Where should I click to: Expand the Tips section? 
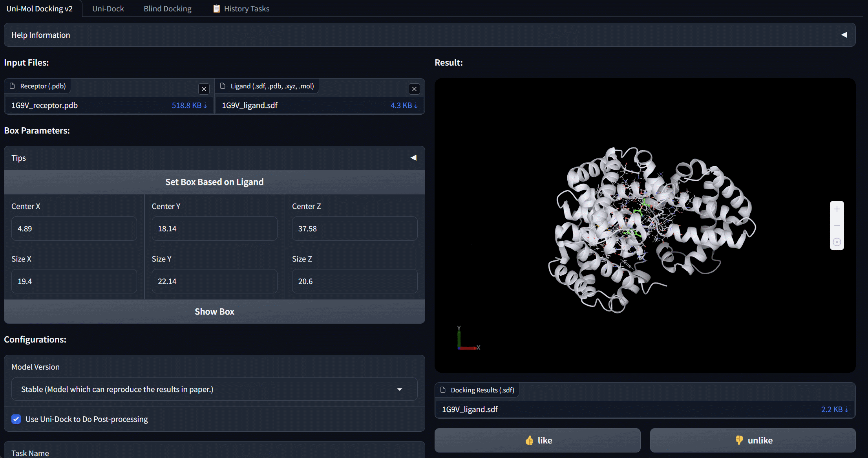click(413, 158)
